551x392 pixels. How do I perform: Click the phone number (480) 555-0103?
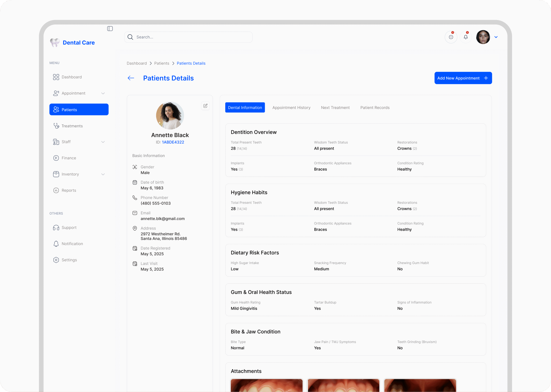(156, 203)
